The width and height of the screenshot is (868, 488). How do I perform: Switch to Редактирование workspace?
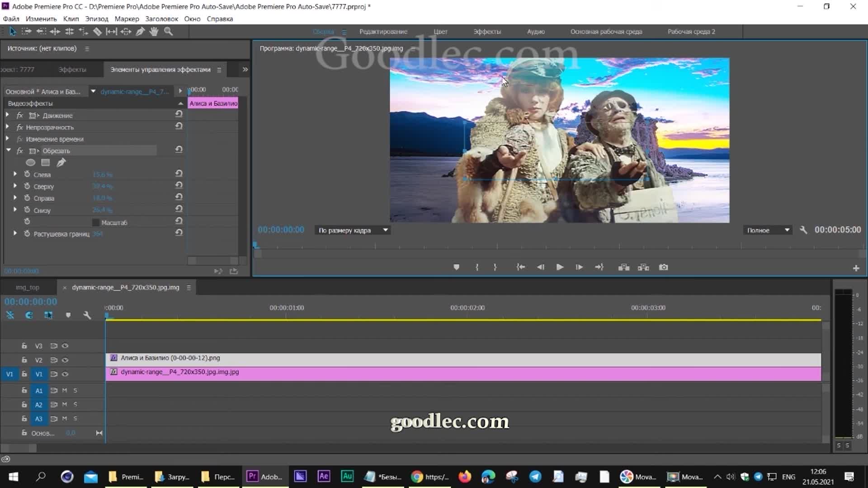[x=383, y=32]
